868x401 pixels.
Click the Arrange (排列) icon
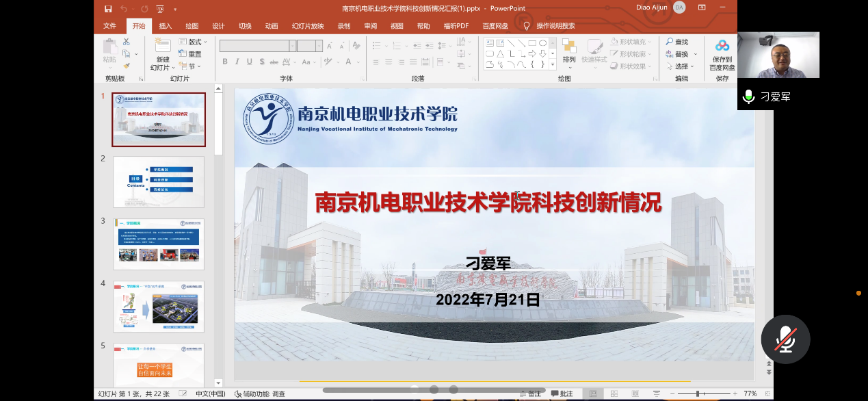pos(569,47)
